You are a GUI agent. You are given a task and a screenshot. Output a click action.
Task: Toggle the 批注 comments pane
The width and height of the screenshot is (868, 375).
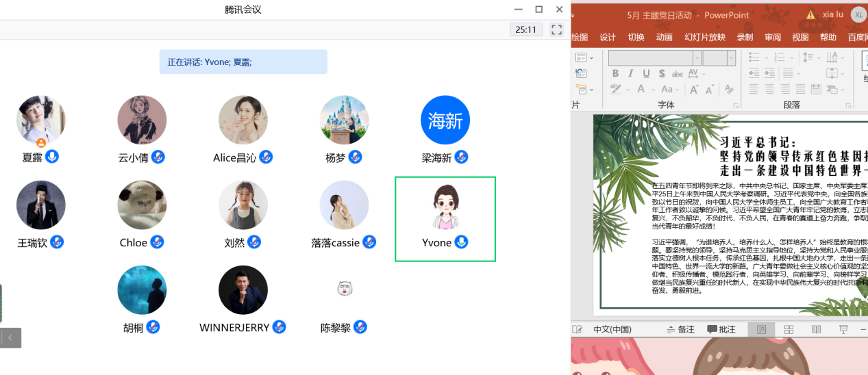[721, 329]
